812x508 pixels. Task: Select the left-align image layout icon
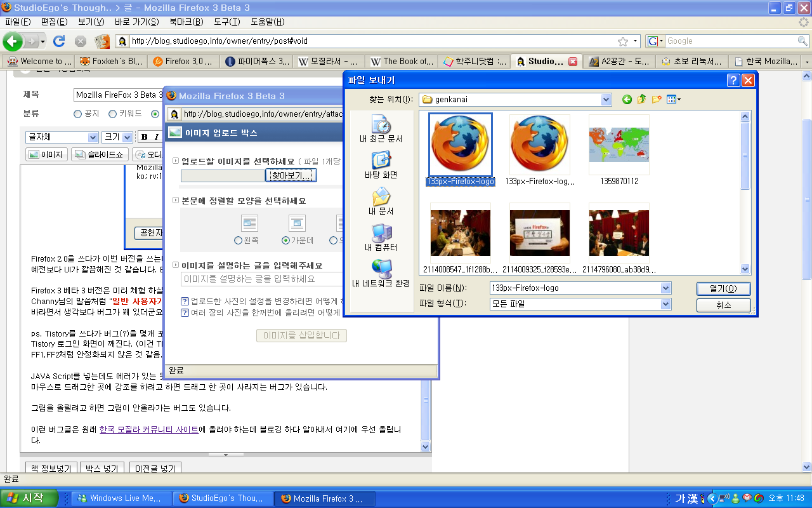point(250,223)
